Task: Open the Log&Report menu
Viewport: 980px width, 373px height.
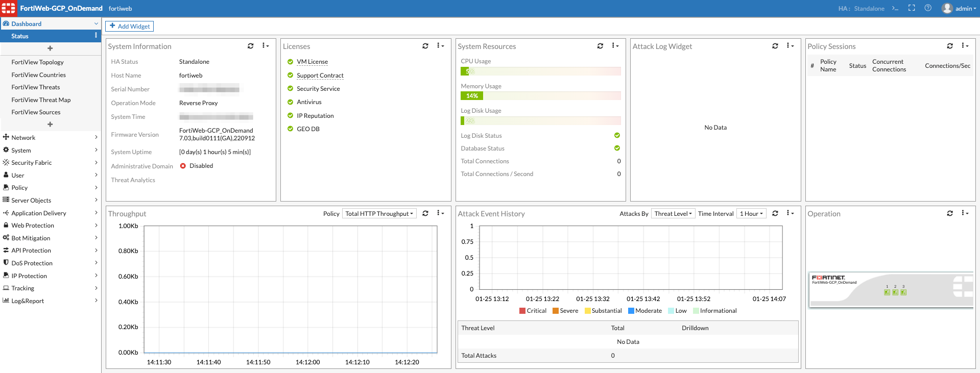Action: point(50,301)
